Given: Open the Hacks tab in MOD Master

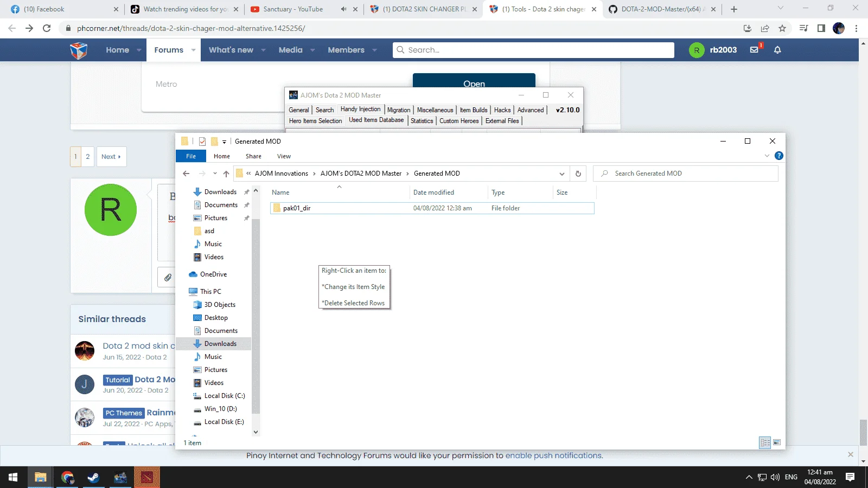Looking at the screenshot, I should point(502,110).
